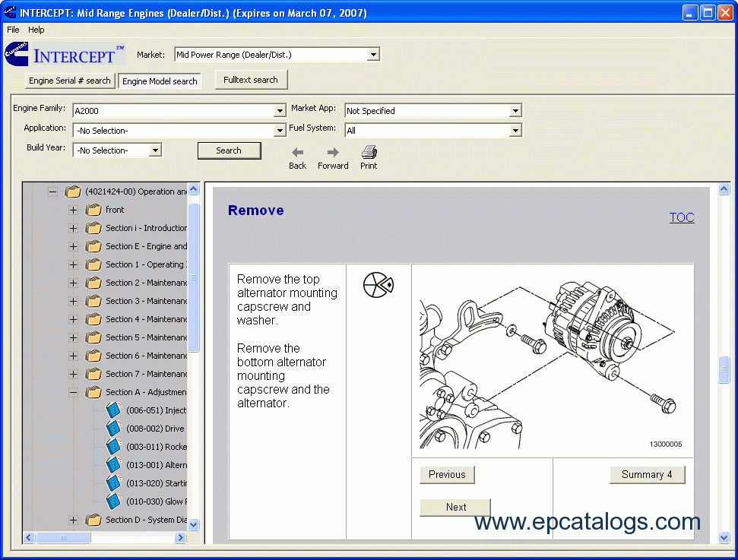
Task: Click the Forward arrow icon
Action: coord(333,153)
